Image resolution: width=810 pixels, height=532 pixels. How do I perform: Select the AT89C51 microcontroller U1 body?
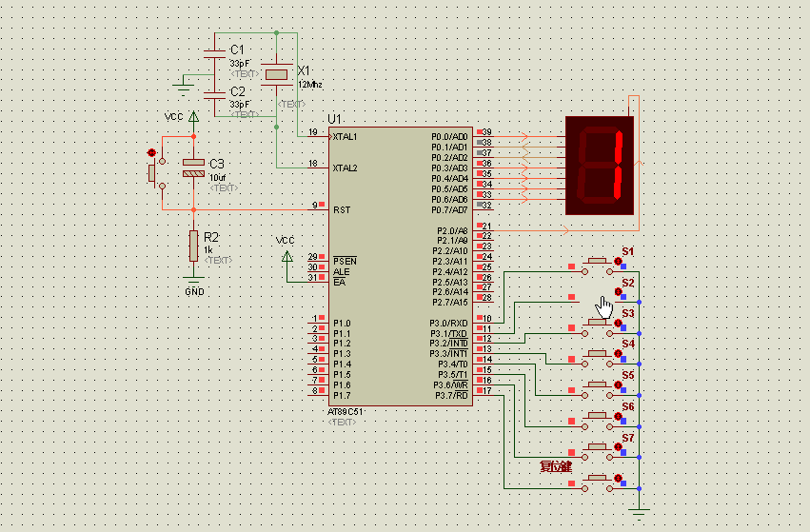pos(401,266)
